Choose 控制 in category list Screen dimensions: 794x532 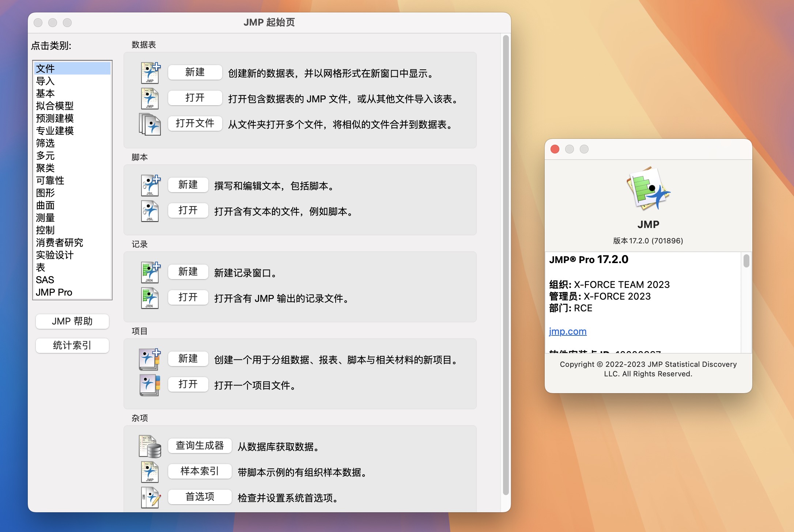point(72,230)
